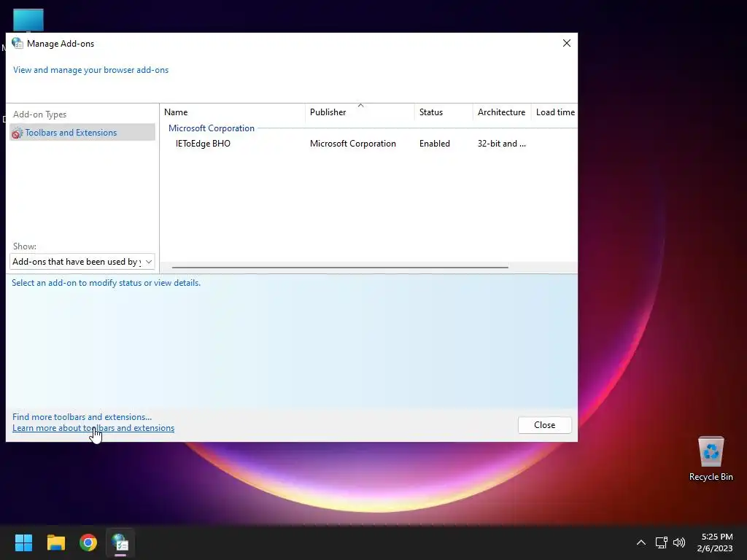Viewport: 747px width, 560px height.
Task: Click the Microsoft Corporation group heading
Action: tap(212, 128)
